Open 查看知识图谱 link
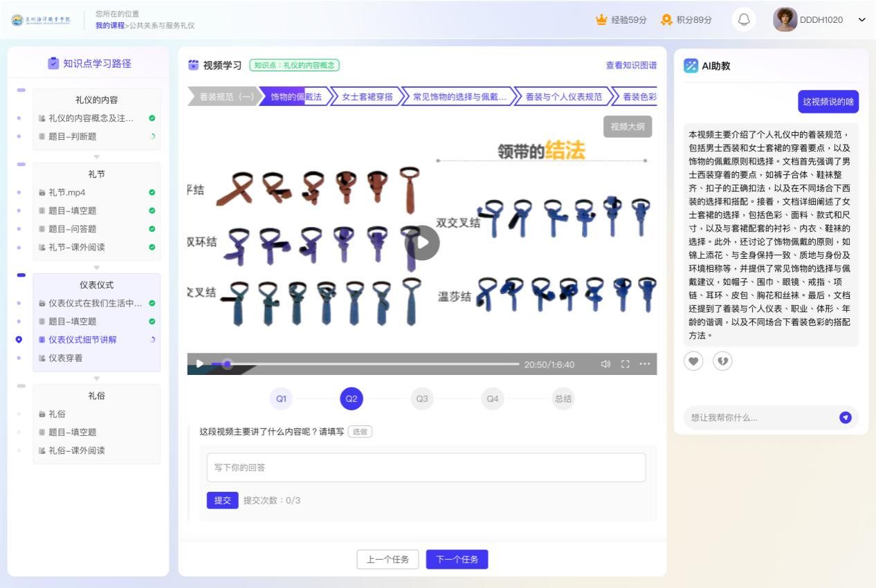Viewport: 876px width, 588px height. (631, 65)
